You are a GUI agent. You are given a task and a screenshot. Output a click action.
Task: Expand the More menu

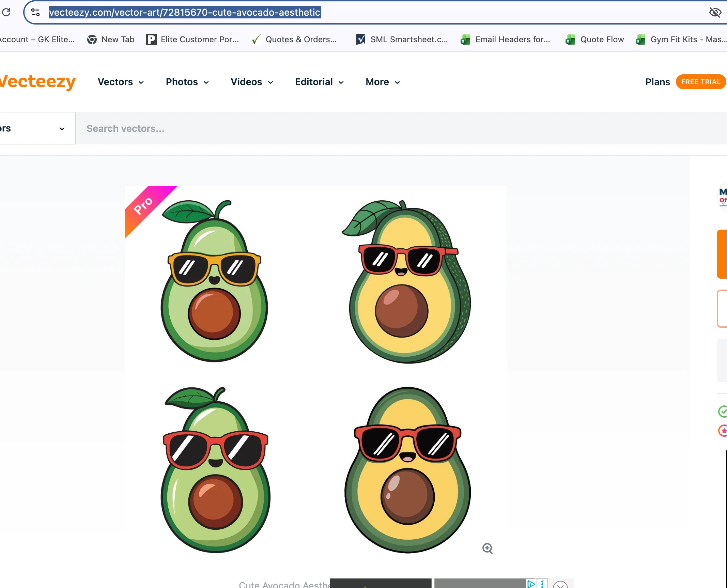[x=383, y=82]
